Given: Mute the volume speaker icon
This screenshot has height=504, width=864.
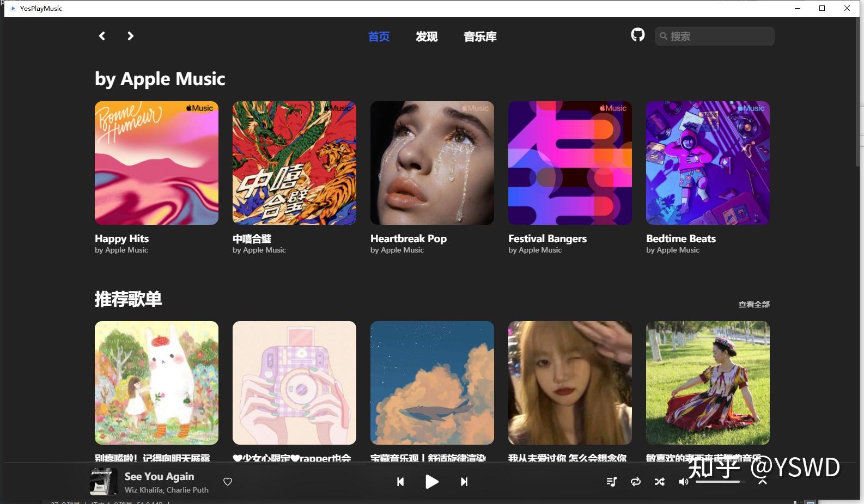Looking at the screenshot, I should pyautogui.click(x=683, y=482).
